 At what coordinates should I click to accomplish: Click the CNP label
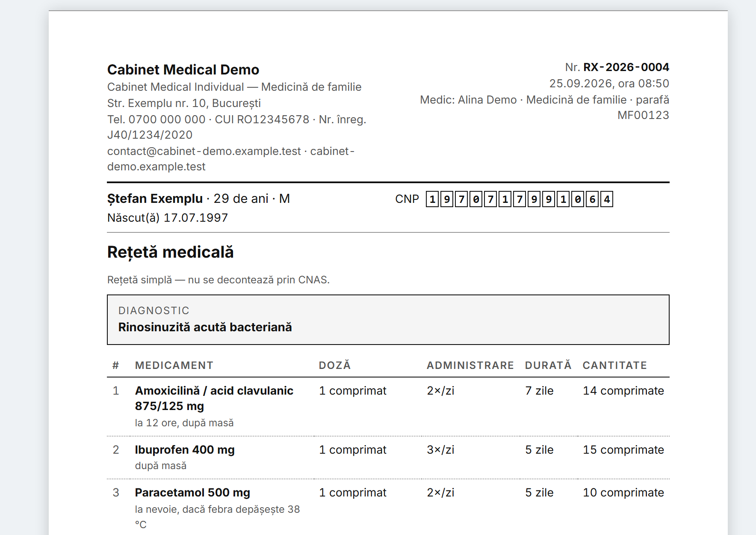[x=407, y=199]
